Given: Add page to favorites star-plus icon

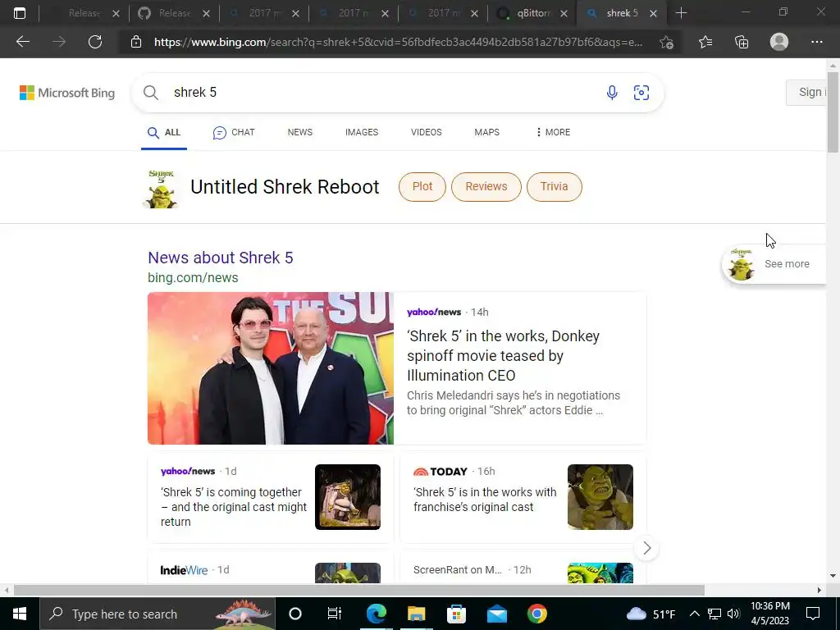Looking at the screenshot, I should tap(666, 42).
